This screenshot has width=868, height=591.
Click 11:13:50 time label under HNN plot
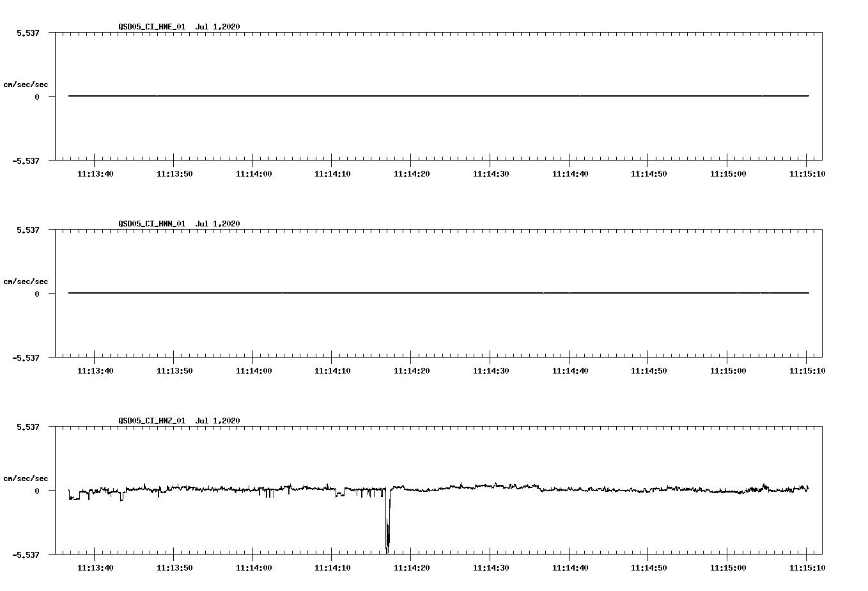174,371
